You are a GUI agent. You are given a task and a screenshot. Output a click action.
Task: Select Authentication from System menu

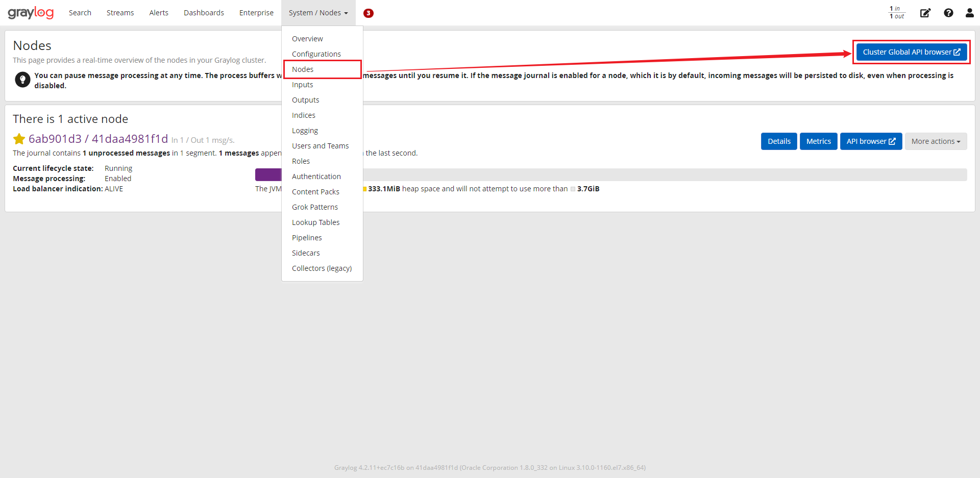click(x=322, y=177)
